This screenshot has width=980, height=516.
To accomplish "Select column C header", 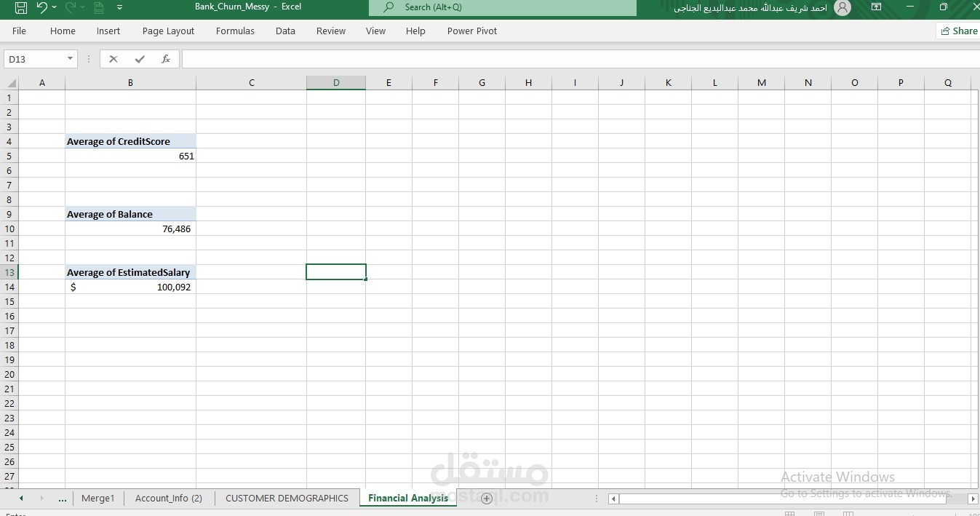I will 251,83.
